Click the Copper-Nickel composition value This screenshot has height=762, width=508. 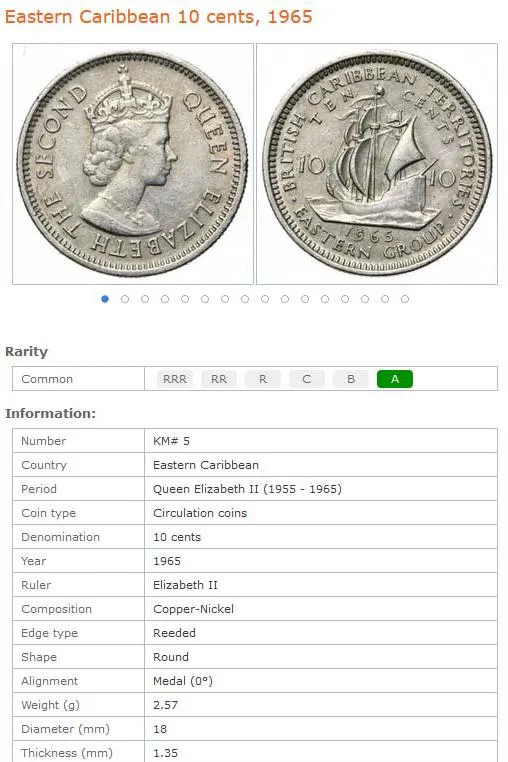pos(193,609)
